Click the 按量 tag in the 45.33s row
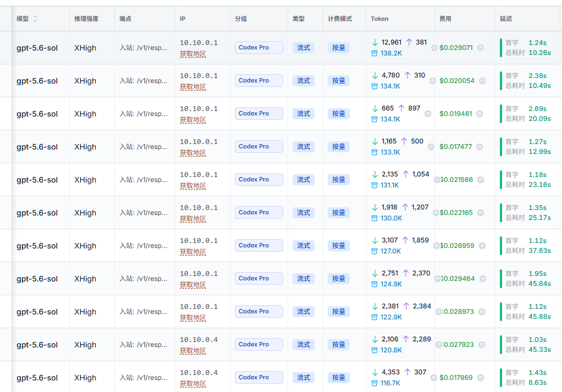This screenshot has width=562, height=392. (338, 344)
